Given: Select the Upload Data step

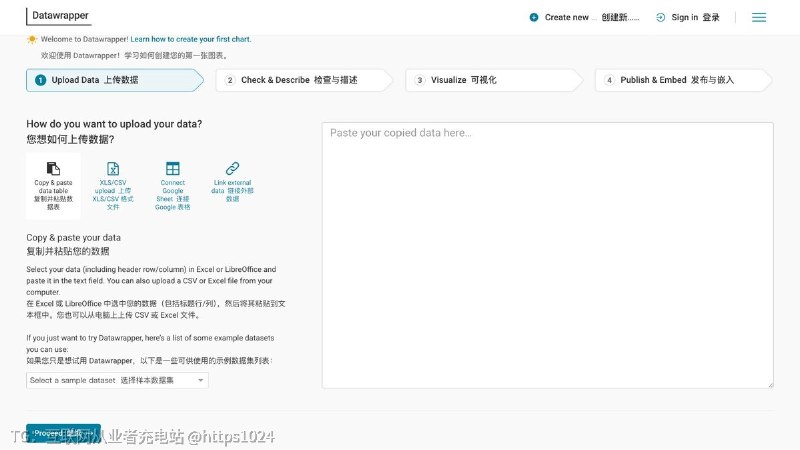Looking at the screenshot, I should pyautogui.click(x=115, y=80).
